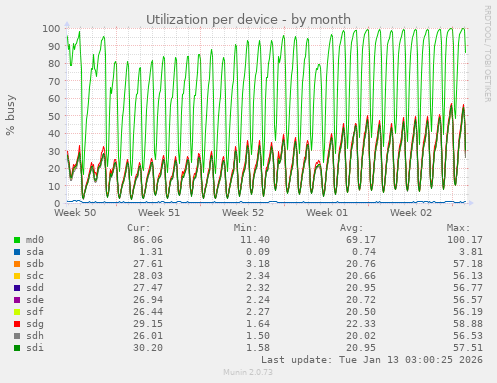
Task: Click sdc current value 28.03
Action: (x=148, y=276)
